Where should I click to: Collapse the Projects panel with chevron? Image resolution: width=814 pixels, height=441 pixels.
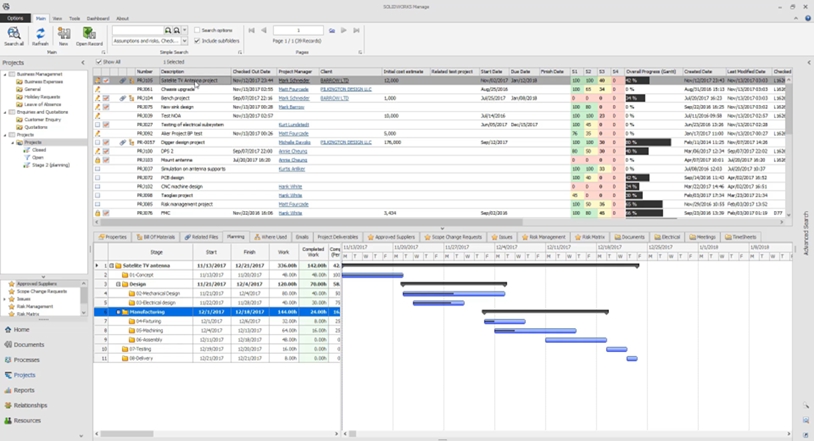tap(83, 62)
